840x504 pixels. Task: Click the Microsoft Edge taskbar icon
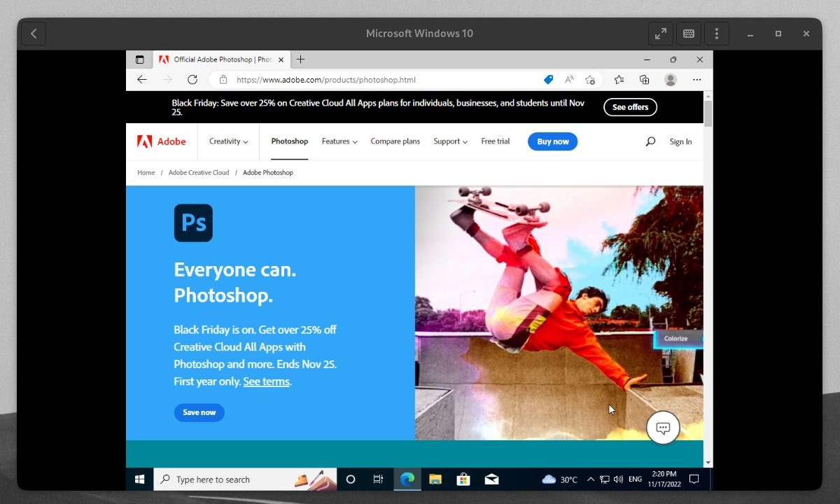coord(407,479)
